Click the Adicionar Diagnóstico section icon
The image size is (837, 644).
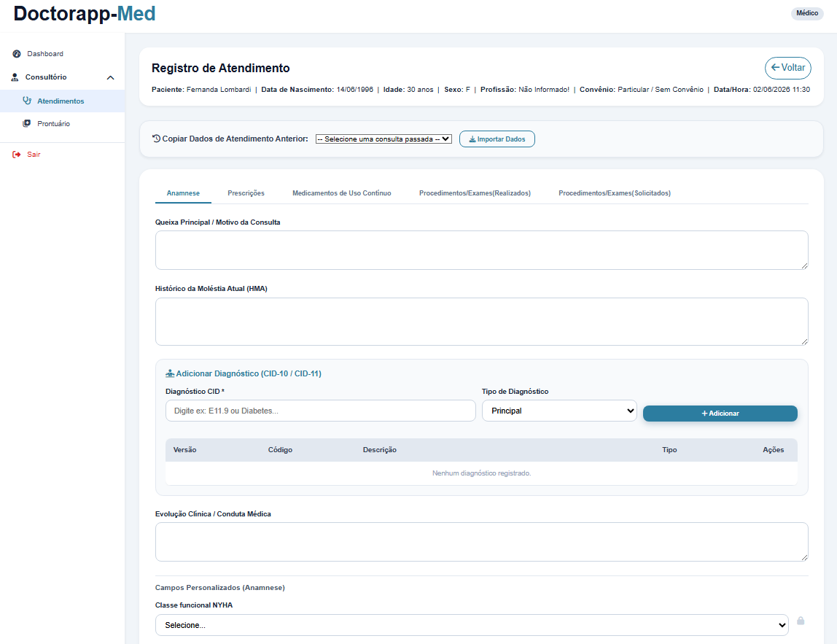point(170,373)
